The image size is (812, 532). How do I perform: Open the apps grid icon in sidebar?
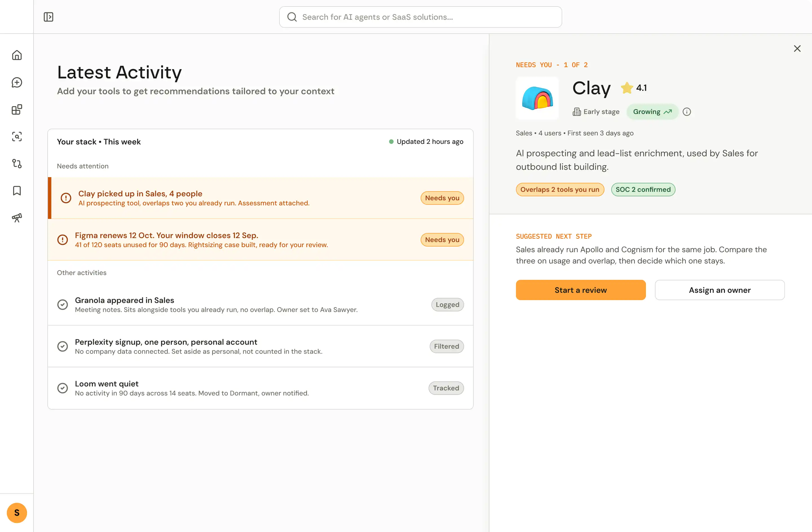(17, 109)
